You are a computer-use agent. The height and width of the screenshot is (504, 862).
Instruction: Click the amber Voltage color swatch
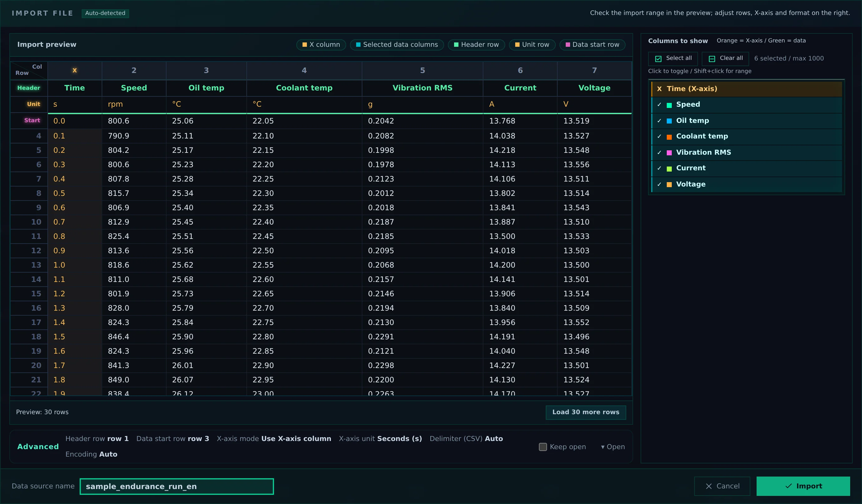669,185
